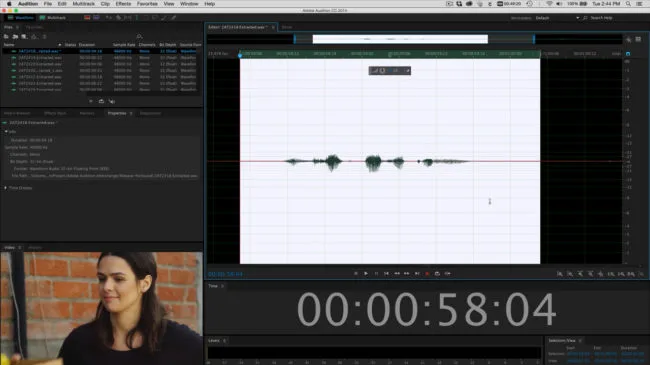Select the Marquee Selection tool

pyautogui.click(x=146, y=18)
